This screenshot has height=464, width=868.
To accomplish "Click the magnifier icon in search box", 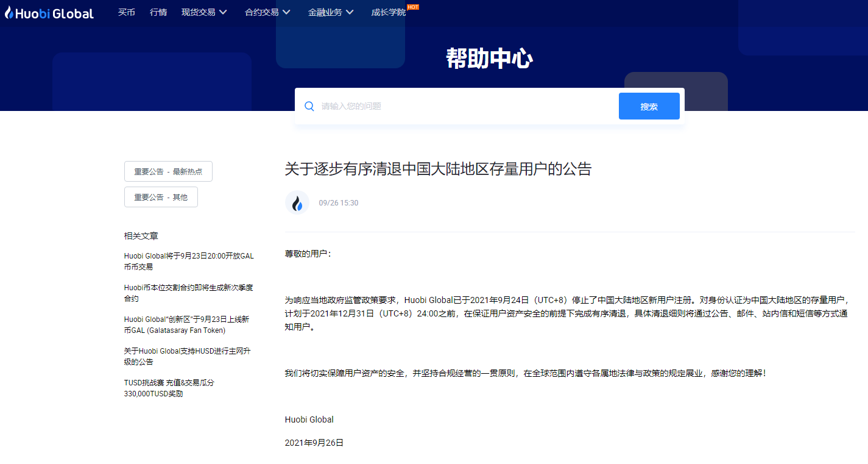I will coord(309,106).
